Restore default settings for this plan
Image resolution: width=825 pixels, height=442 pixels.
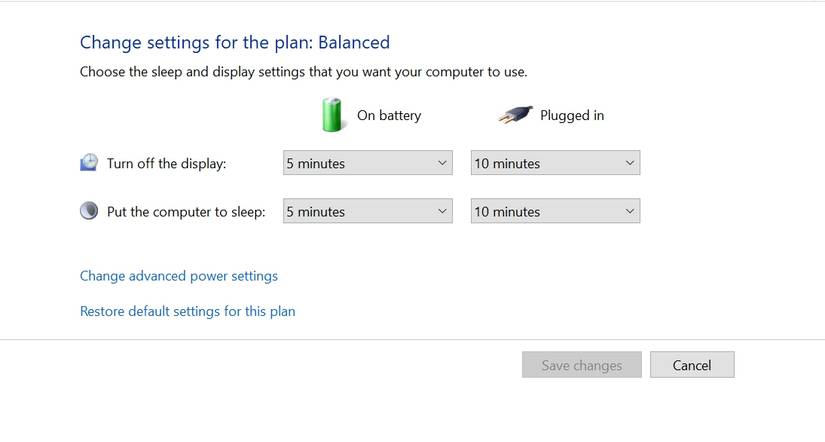pos(187,311)
